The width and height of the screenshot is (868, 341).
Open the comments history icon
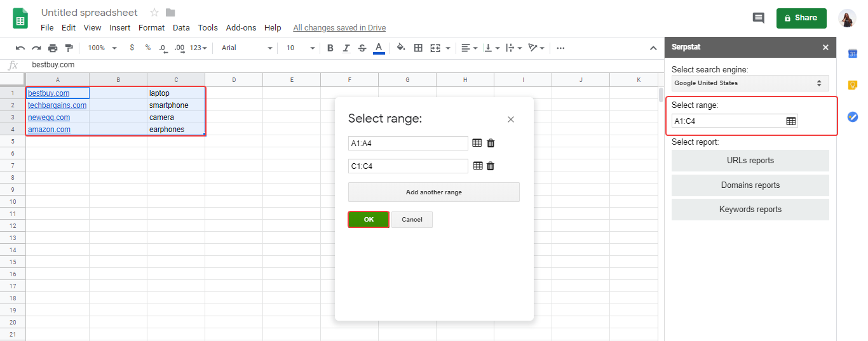click(758, 18)
